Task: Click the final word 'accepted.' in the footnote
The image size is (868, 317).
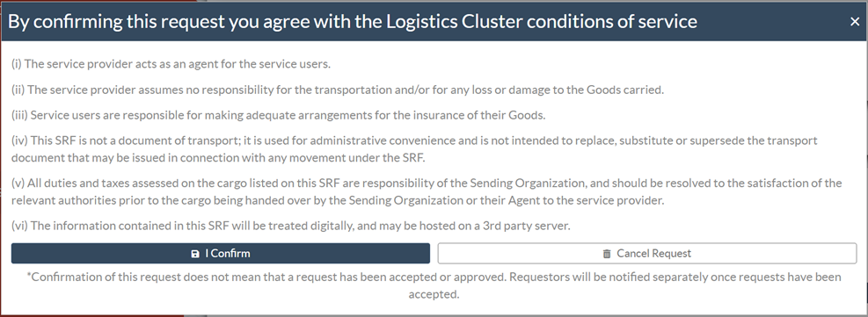Action: pyautogui.click(x=434, y=294)
